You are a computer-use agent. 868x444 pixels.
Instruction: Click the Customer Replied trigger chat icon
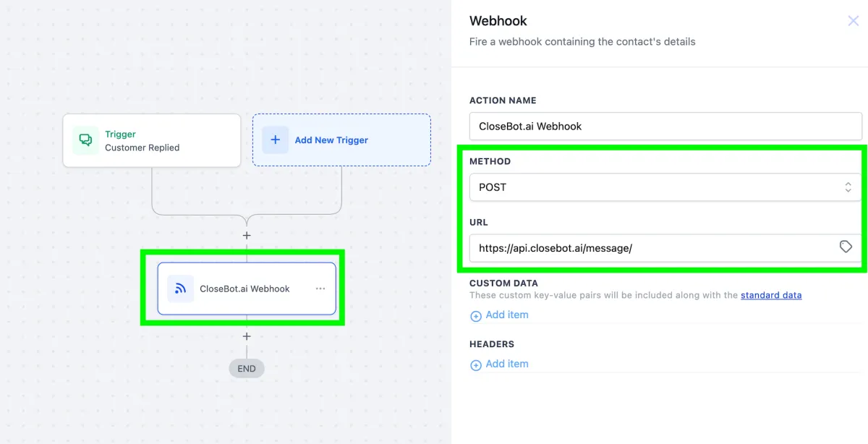85,140
